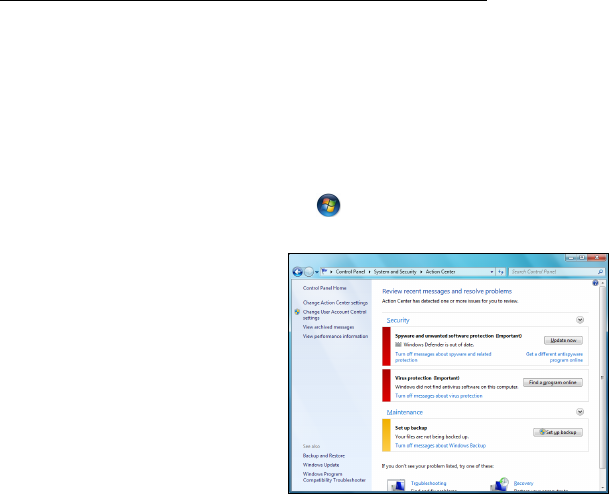Viewport: 609px width, 494px height.
Task: Maximize the Action Center window
Action: pyautogui.click(x=581, y=257)
